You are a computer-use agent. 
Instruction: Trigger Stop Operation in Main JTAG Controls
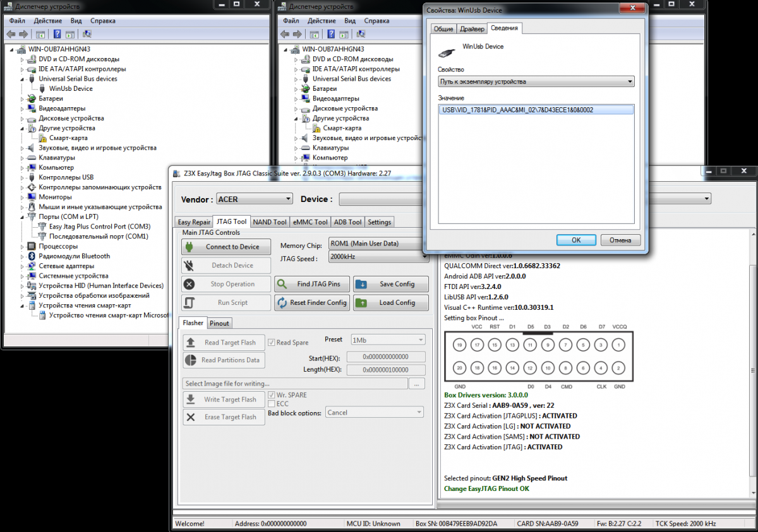[x=226, y=283]
